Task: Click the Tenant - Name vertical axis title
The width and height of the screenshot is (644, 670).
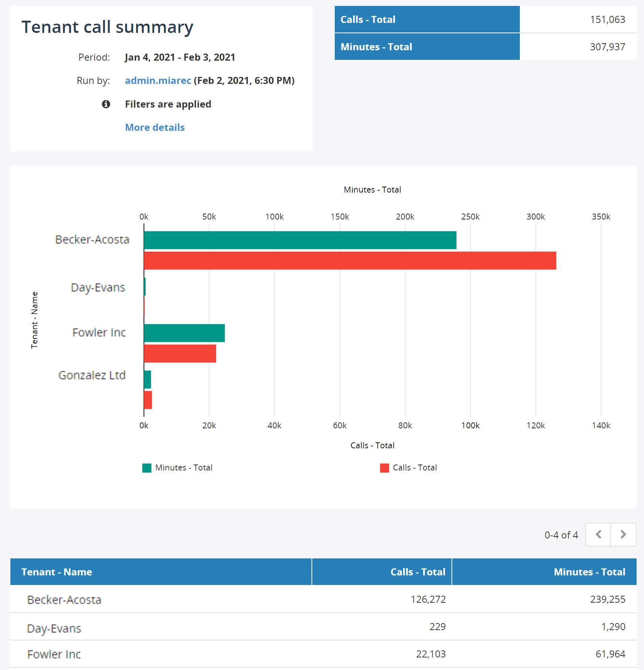Action: (34, 320)
